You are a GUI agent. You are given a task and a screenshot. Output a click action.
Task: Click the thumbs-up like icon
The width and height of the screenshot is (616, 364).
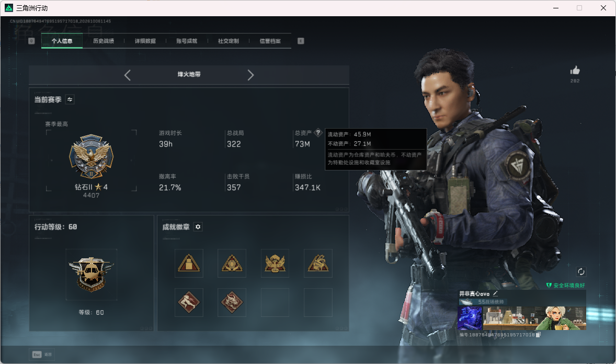pyautogui.click(x=575, y=71)
